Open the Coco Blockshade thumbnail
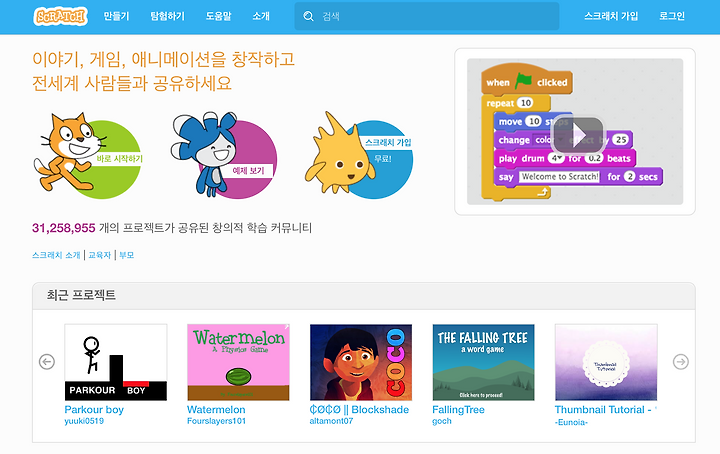 361,362
